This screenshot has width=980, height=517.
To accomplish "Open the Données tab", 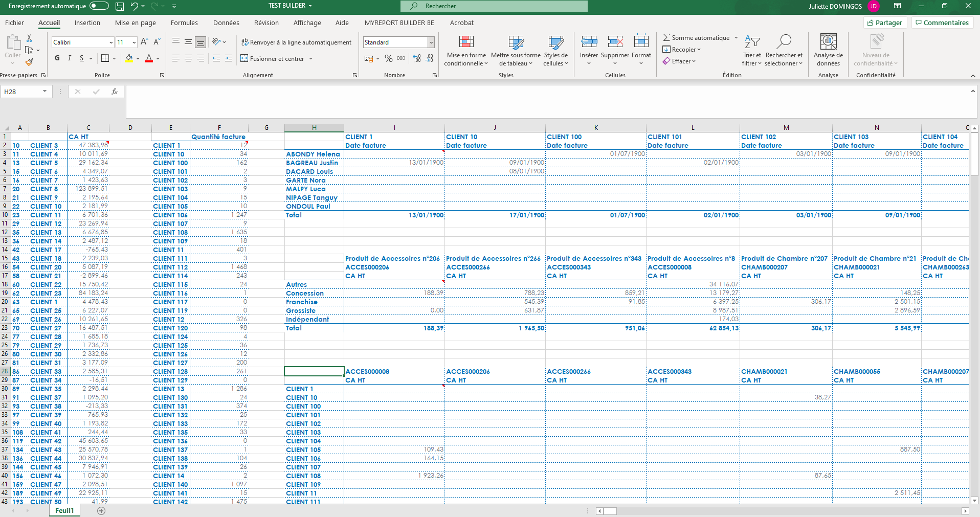I will pyautogui.click(x=226, y=23).
